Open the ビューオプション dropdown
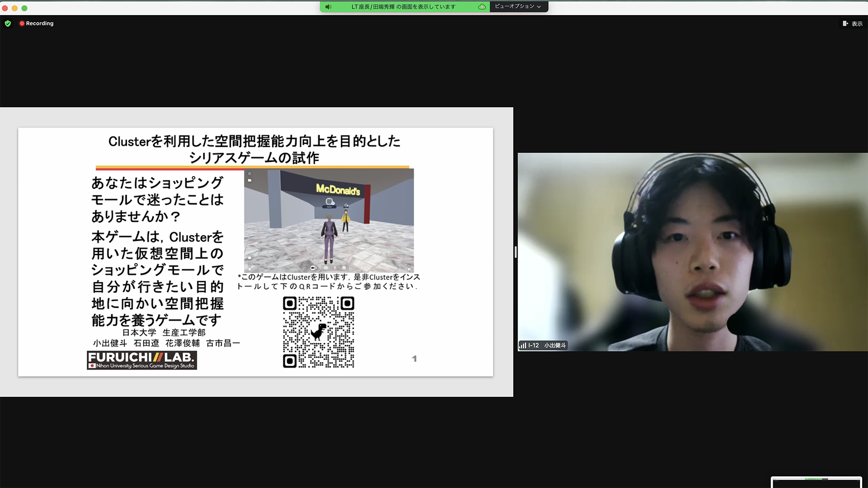This screenshot has height=488, width=868. [518, 6]
